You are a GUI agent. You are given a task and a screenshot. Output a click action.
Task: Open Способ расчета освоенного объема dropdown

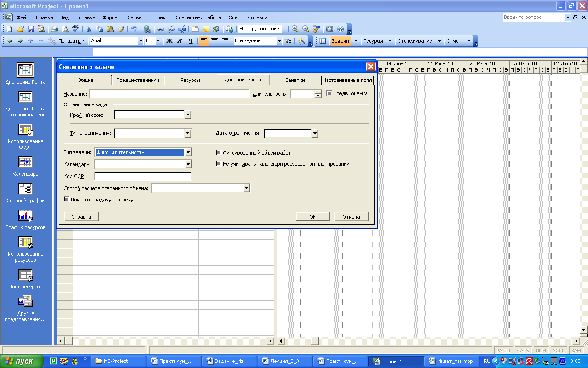click(246, 188)
